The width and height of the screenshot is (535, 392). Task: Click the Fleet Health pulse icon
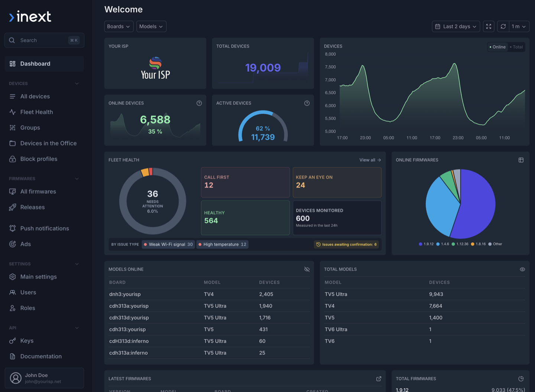13,112
